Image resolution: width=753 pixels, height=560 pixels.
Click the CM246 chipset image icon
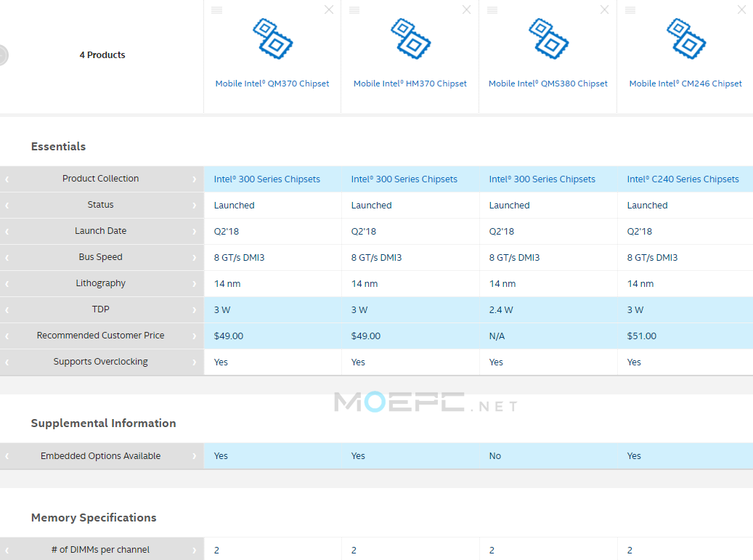pos(686,39)
